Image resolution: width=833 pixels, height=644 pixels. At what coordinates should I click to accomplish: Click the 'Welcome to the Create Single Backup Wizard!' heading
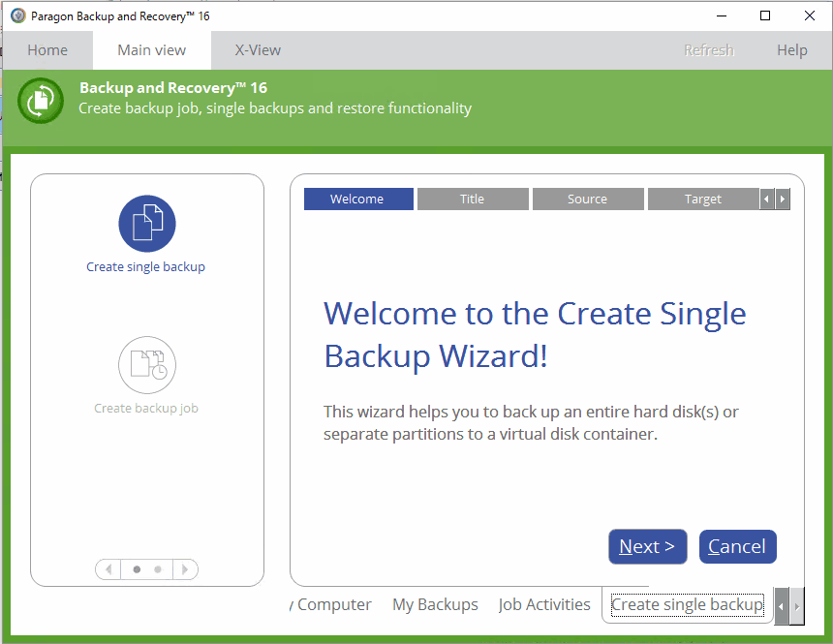535,335
